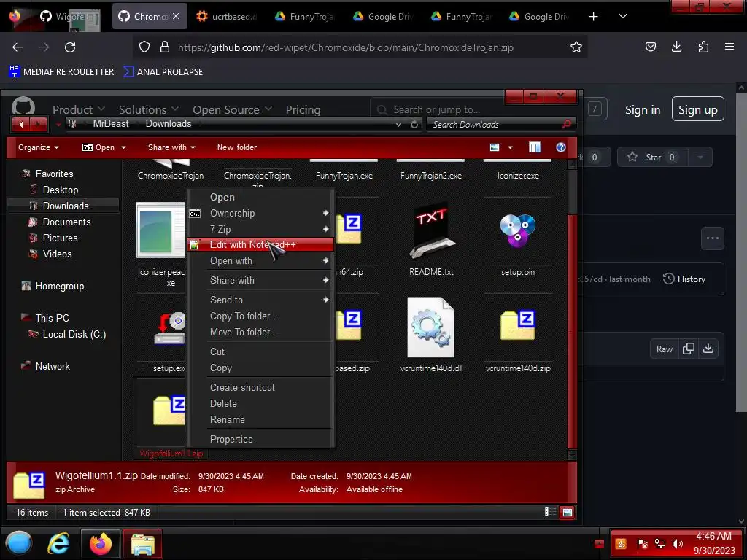Open the dropdown arrow next to Open
The width and height of the screenshot is (747, 560).
(x=123, y=147)
